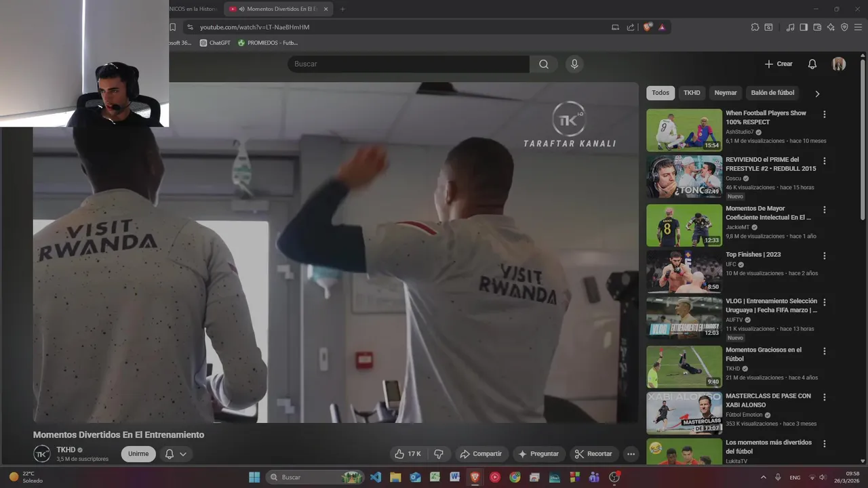Viewport: 868px width, 488px height.
Task: Like the video with 17 K likes
Action: [408, 454]
